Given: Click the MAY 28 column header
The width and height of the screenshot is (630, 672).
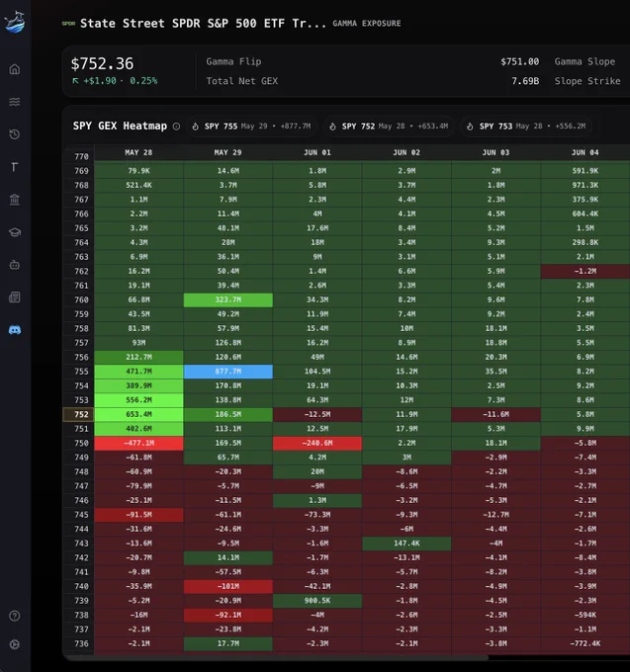Looking at the screenshot, I should coord(138,152).
